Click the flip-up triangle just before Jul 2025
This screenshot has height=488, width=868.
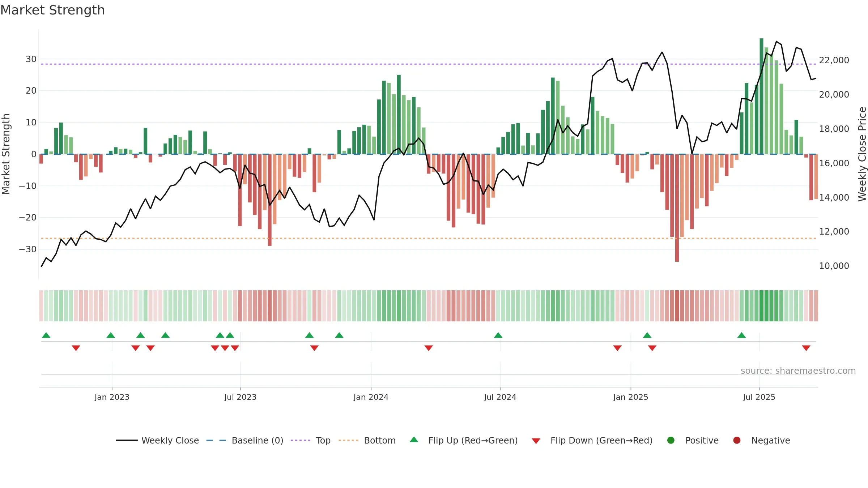[741, 335]
